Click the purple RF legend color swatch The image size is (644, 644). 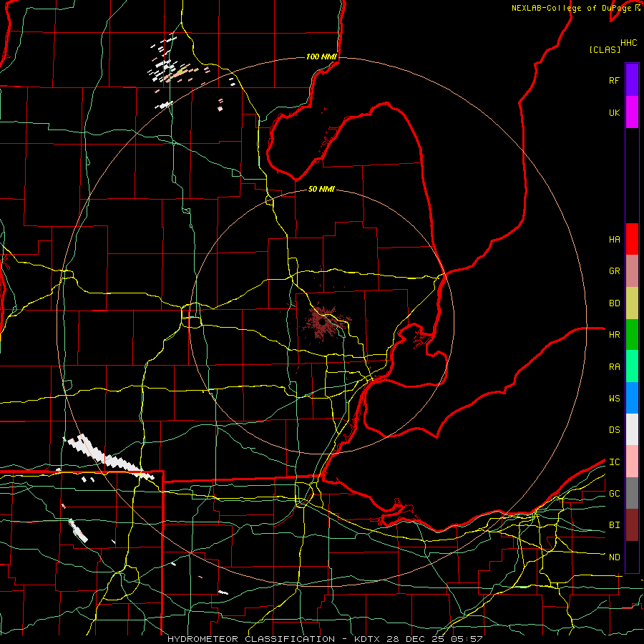pos(632,80)
